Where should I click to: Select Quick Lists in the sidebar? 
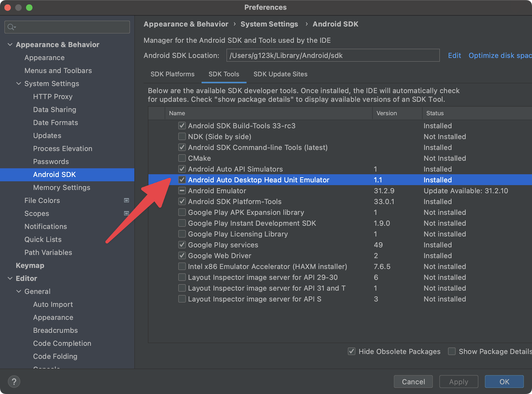[x=43, y=239]
